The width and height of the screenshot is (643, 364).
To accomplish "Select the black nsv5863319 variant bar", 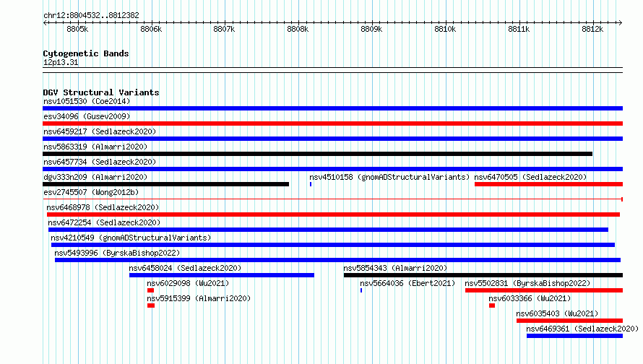I will coord(317,154).
